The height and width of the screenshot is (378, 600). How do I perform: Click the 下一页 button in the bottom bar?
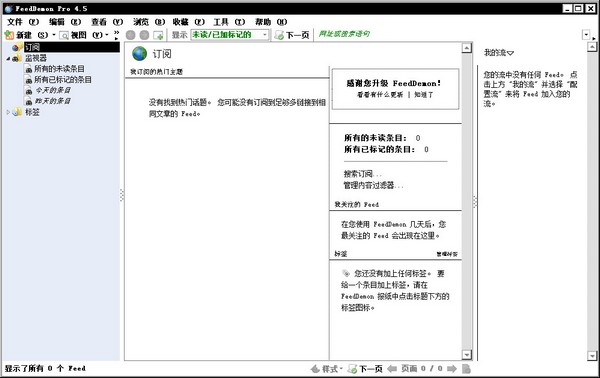coord(365,369)
